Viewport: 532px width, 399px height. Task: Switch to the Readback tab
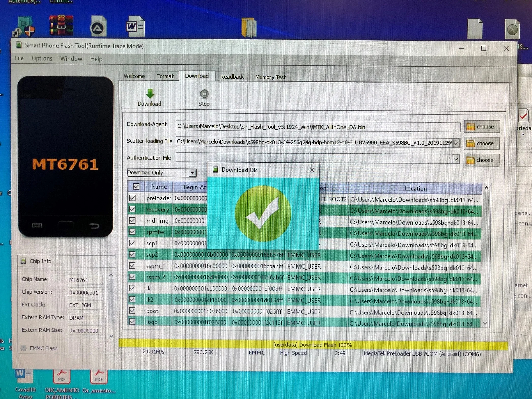232,77
